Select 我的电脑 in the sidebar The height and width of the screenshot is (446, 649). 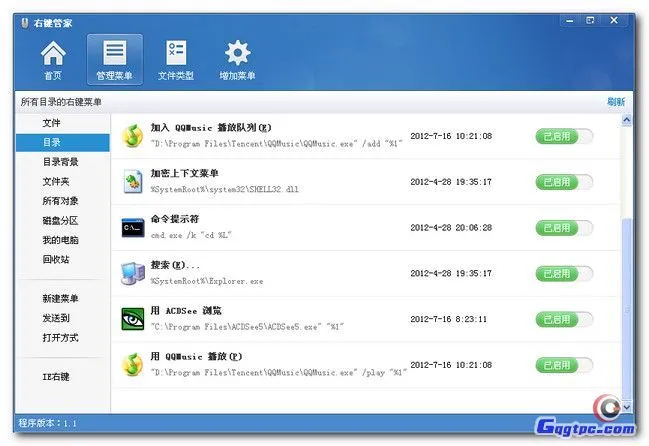(x=60, y=240)
